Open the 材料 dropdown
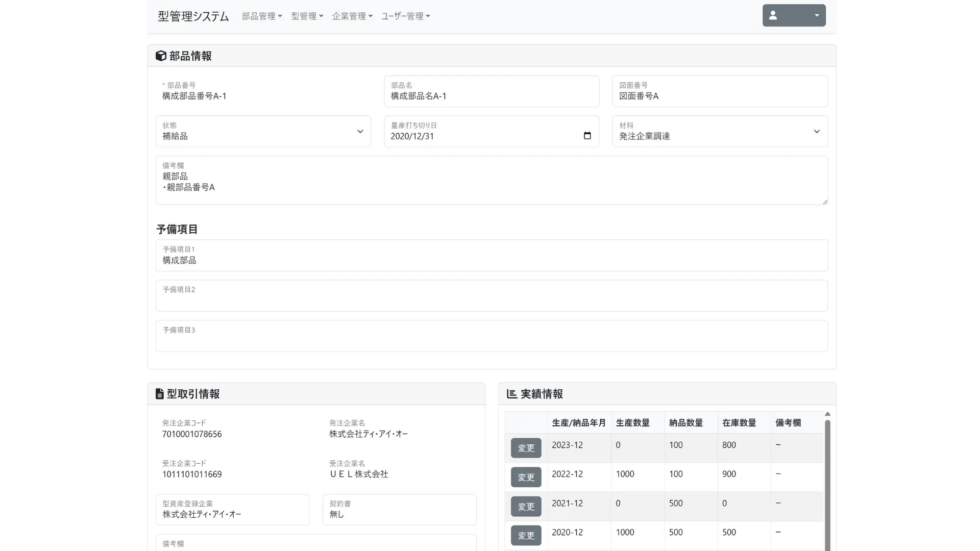This screenshot has width=980, height=551. [817, 131]
